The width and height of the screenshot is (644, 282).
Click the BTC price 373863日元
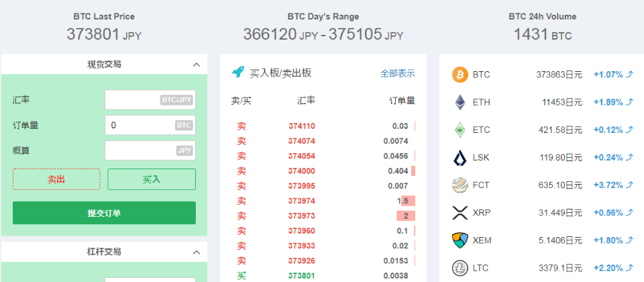click(559, 75)
